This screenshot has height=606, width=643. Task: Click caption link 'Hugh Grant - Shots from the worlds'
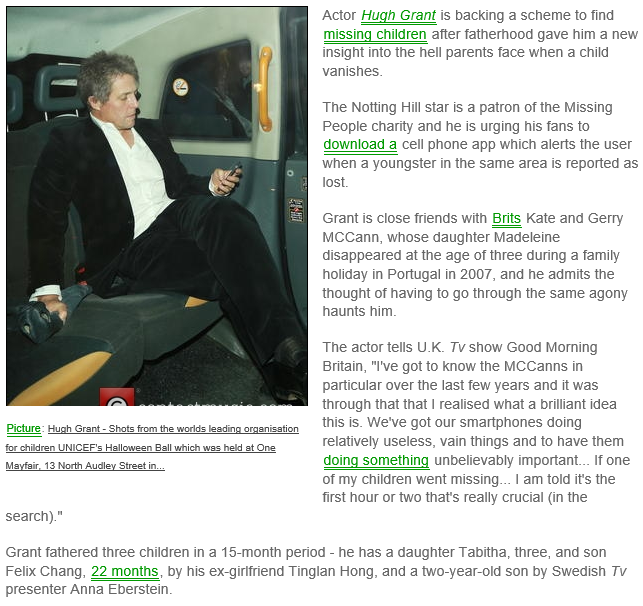[x=173, y=429]
